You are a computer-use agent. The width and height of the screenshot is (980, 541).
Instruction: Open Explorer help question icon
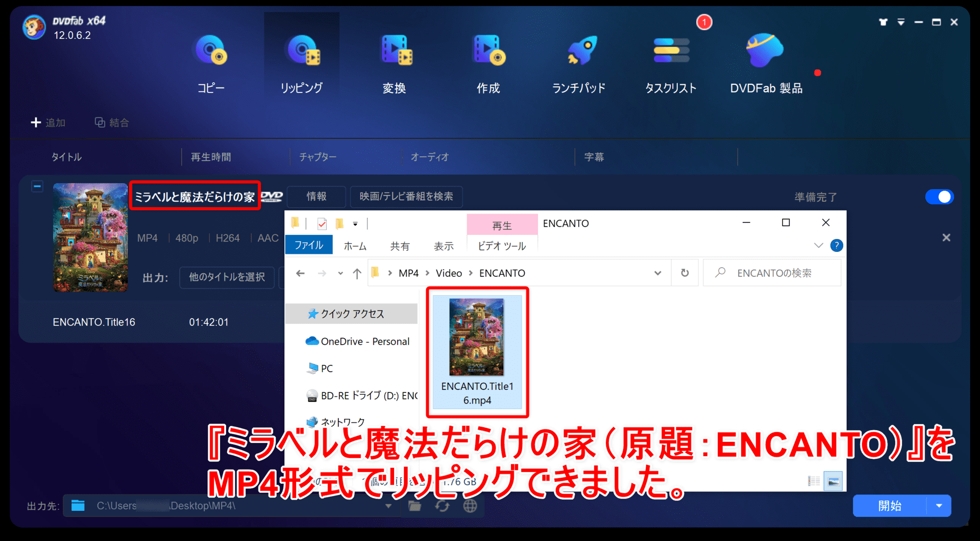pos(837,246)
